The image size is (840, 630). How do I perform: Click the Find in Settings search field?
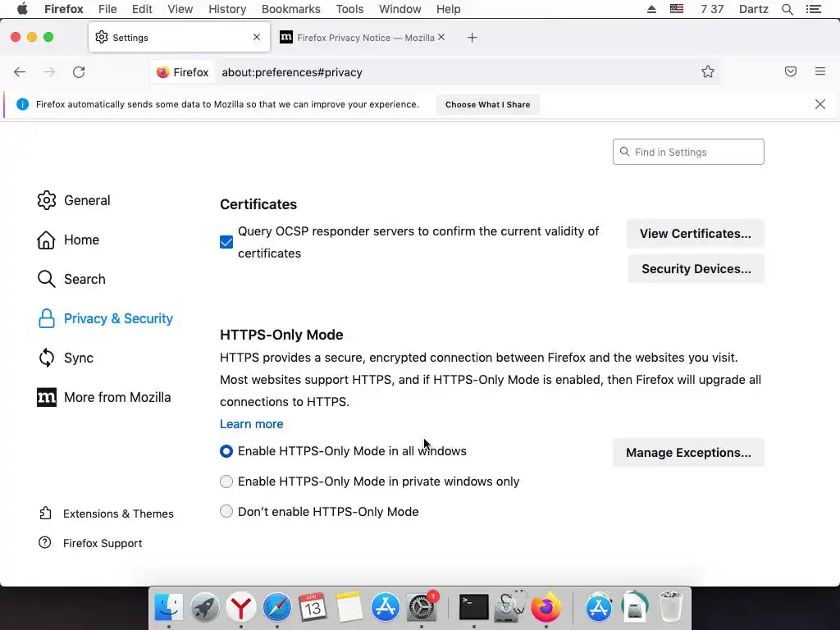[688, 152]
